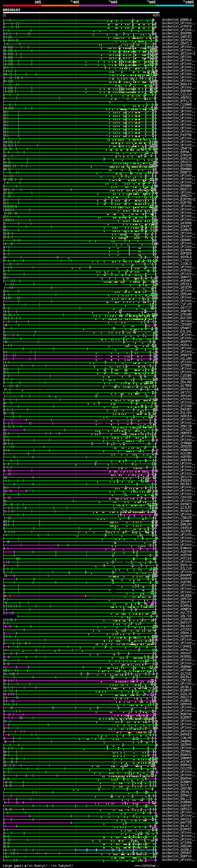Open the UniRef100_Q10RM6 hit
The height and width of the screenshot is (868, 197).
click(x=177, y=250)
